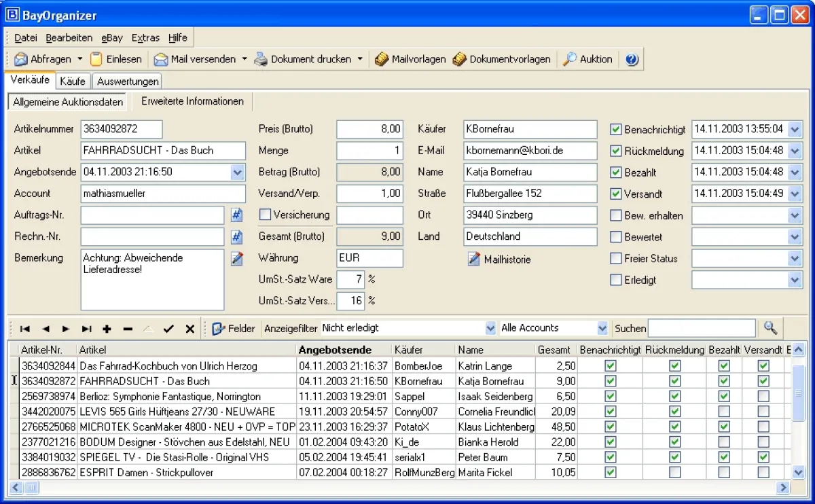Screen dimensions: 815x504
Task: Edit Bemerkung with the pencil icon
Action: [x=236, y=258]
